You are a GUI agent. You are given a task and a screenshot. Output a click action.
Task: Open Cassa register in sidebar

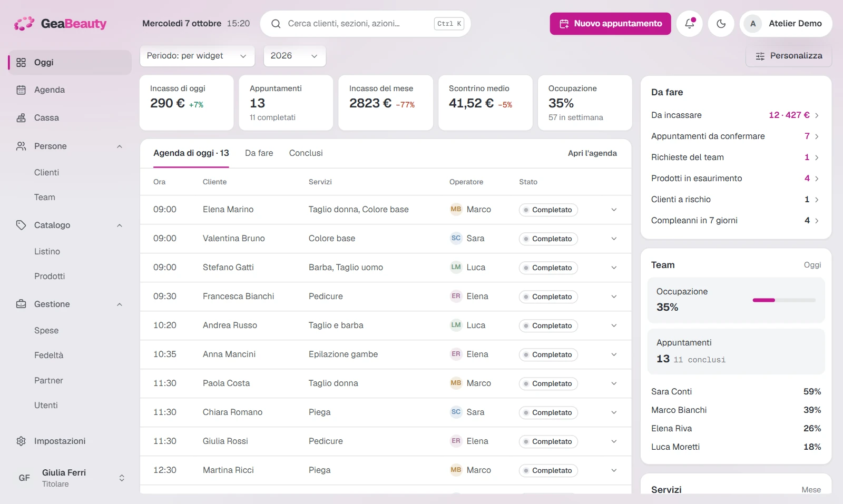point(70,118)
